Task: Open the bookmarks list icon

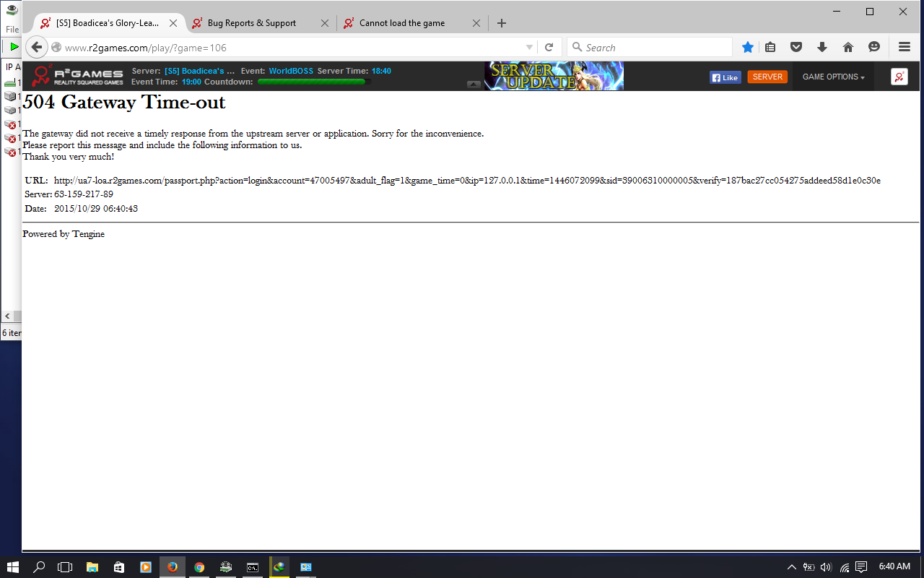Action: tap(770, 48)
